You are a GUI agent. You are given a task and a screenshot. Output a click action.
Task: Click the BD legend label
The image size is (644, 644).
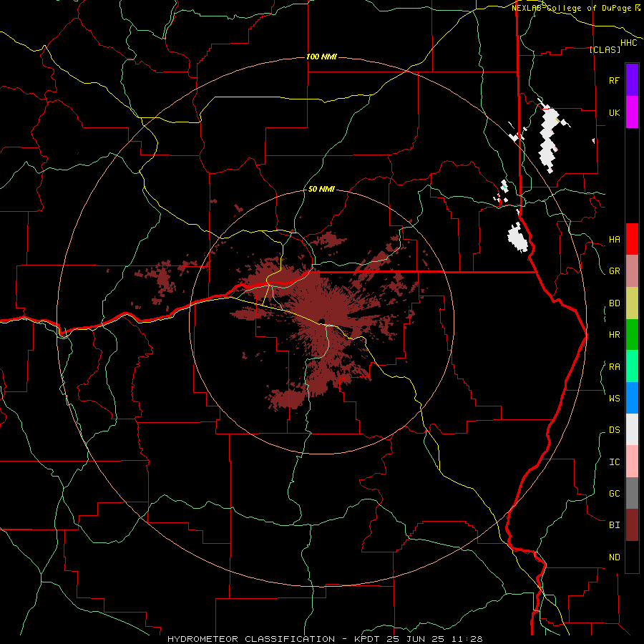[614, 303]
